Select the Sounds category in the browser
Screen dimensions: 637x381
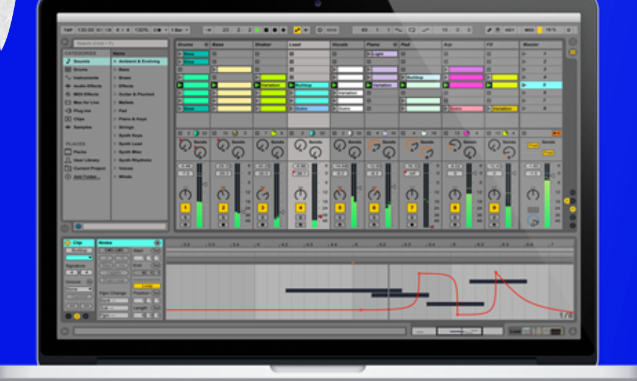pyautogui.click(x=87, y=61)
